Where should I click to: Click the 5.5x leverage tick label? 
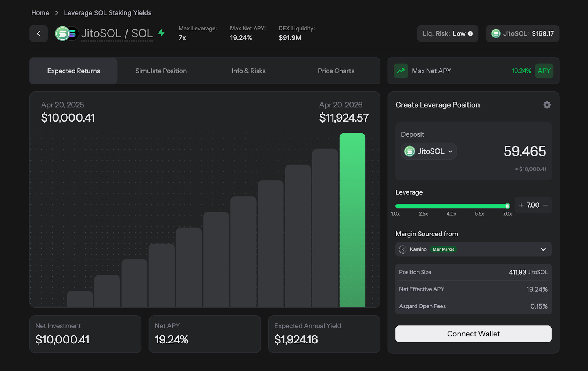pos(479,214)
